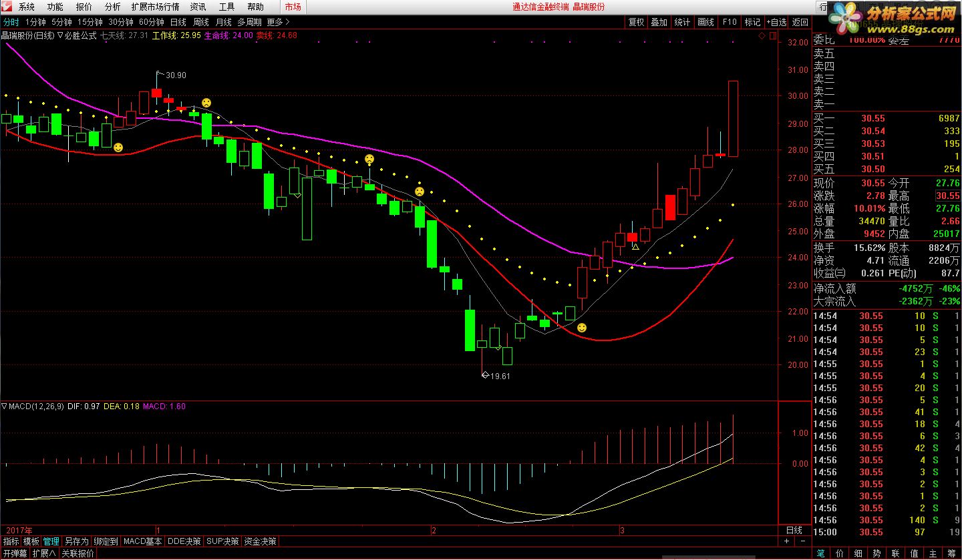Select the SUP决策 template
This screenshot has height=560, width=962.
point(222,541)
